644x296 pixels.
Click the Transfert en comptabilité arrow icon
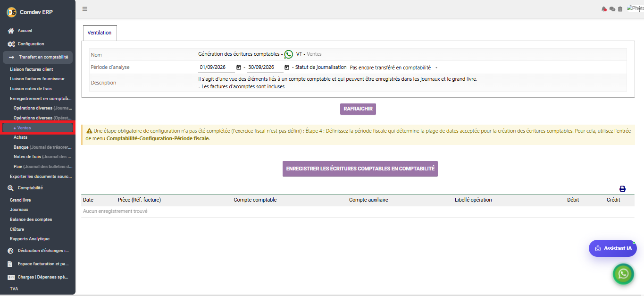pos(11,57)
